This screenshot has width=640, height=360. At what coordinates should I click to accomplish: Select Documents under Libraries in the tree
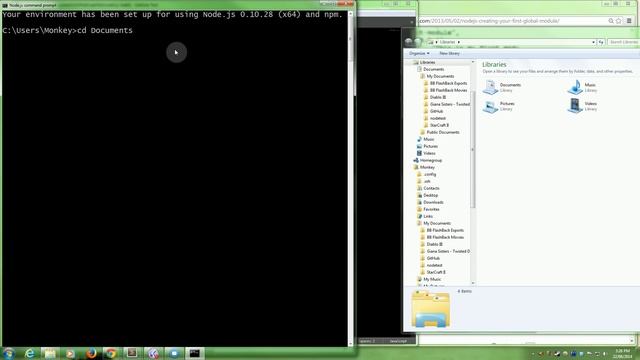[x=433, y=69]
